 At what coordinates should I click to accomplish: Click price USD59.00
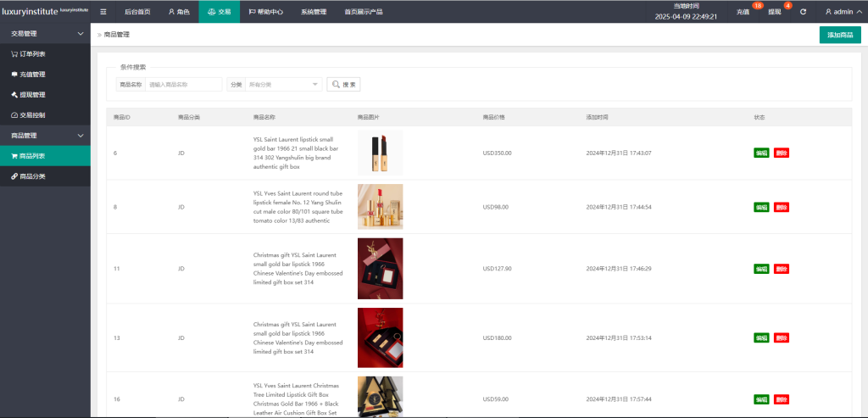[495, 399]
